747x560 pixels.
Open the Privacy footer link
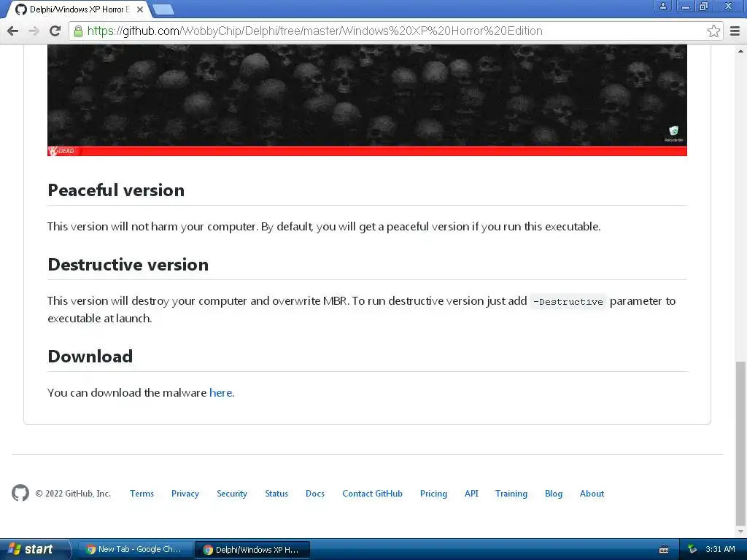coord(185,494)
